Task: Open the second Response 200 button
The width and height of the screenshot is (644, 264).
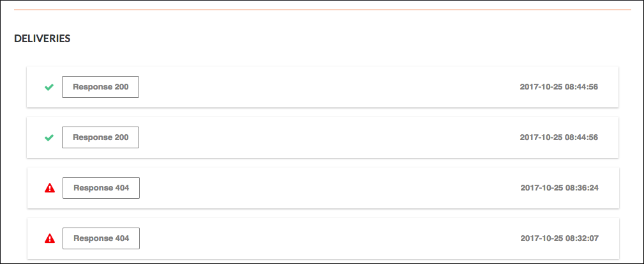Action: pyautogui.click(x=100, y=137)
